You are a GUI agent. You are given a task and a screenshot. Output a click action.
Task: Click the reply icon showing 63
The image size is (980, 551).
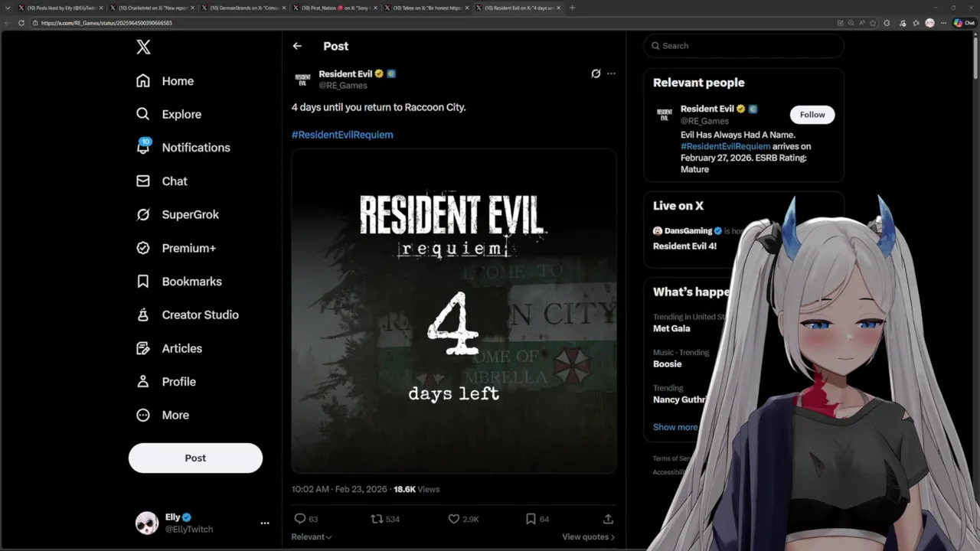pyautogui.click(x=300, y=519)
